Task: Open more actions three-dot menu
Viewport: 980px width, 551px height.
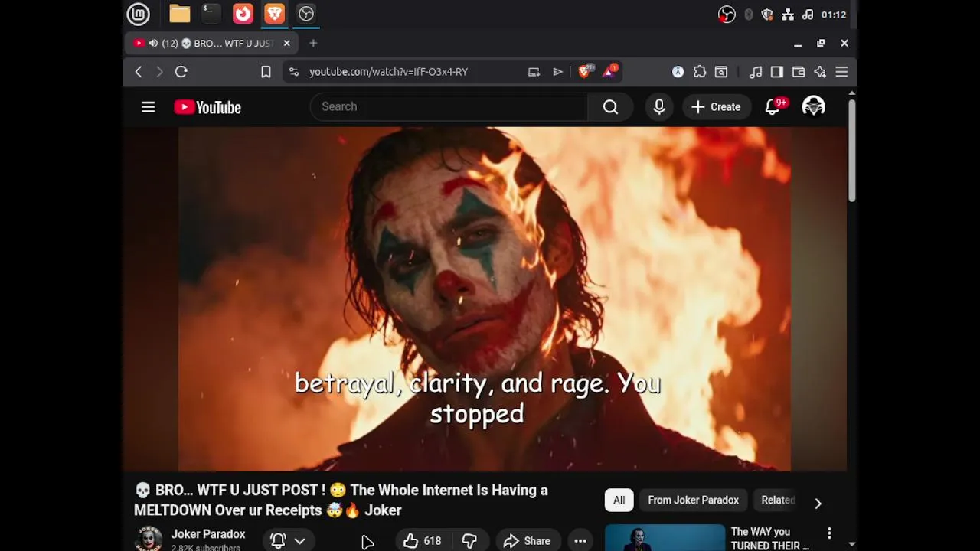Action: (x=580, y=541)
